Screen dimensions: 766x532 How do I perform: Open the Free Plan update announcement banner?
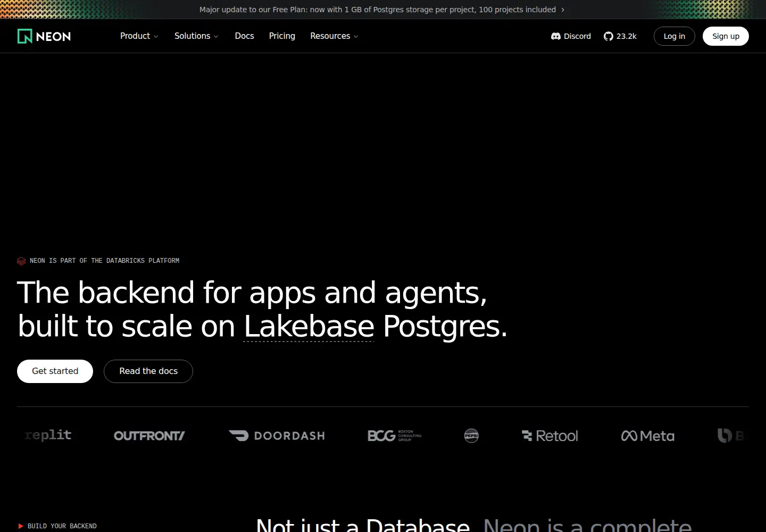[382, 10]
